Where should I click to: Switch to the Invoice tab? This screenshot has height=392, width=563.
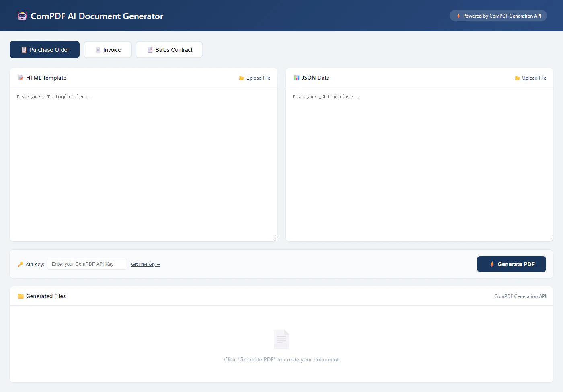point(108,50)
